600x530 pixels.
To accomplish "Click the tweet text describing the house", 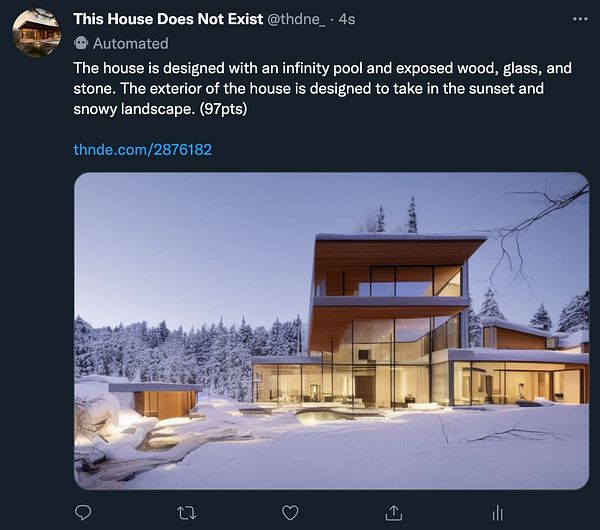I will point(322,88).
